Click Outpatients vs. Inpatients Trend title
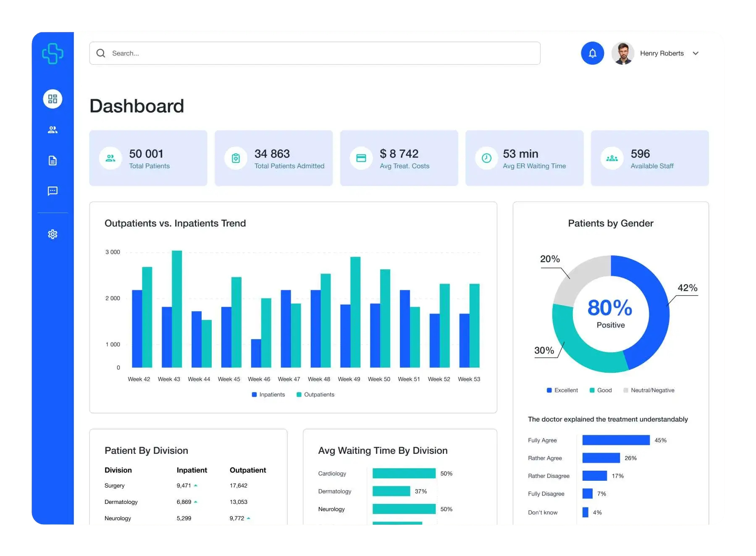Image resolution: width=756 pixels, height=556 pixels. [175, 223]
